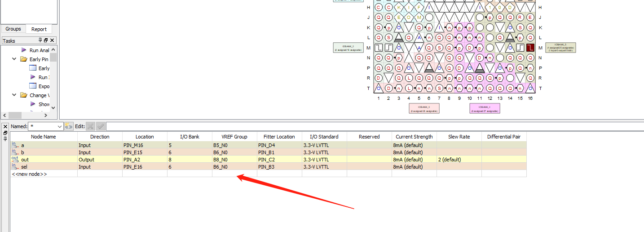
Task: Click the Slew Rate column header
Action: (x=459, y=137)
